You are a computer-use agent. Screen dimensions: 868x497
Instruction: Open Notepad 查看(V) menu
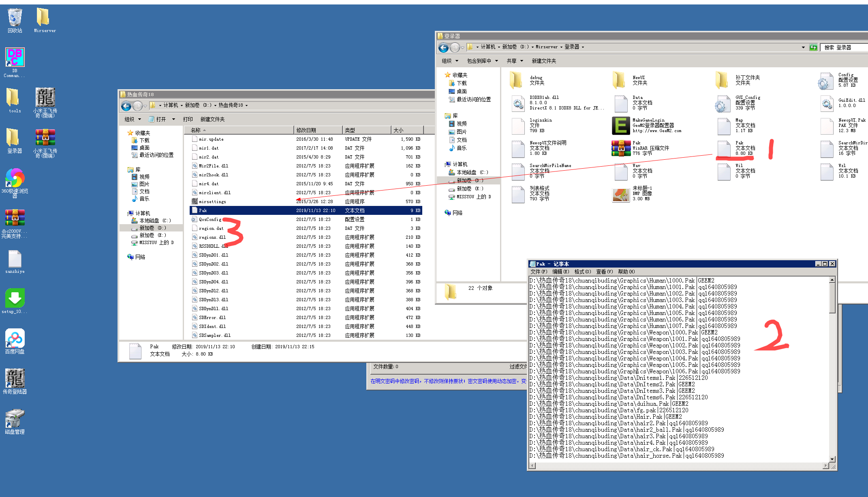604,272
